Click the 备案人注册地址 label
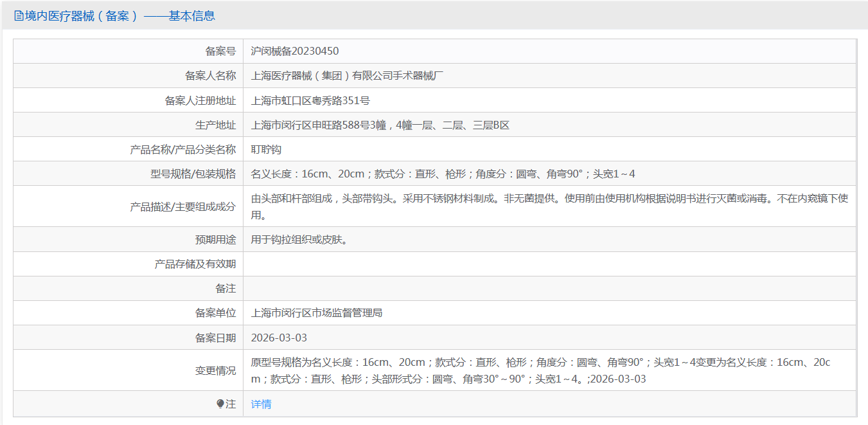Screen dimensions: 868x425 pos(200,100)
